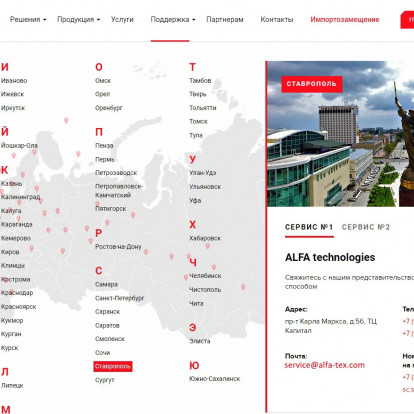Choose Казань from the city list
Viewport: 414px width, 414px height.
pos(11,183)
